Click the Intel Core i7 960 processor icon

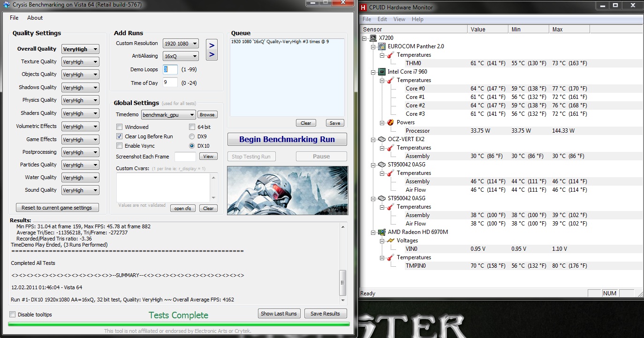tap(382, 72)
